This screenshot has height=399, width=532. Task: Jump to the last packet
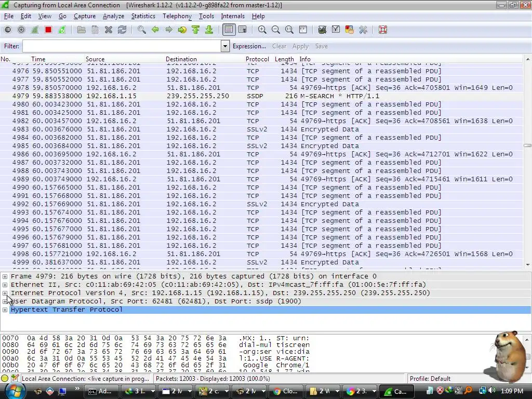coord(209,30)
